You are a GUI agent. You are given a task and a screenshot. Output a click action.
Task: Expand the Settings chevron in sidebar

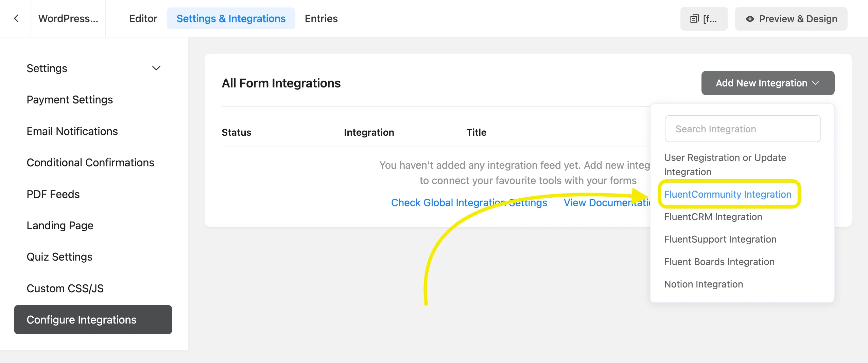[x=156, y=68]
